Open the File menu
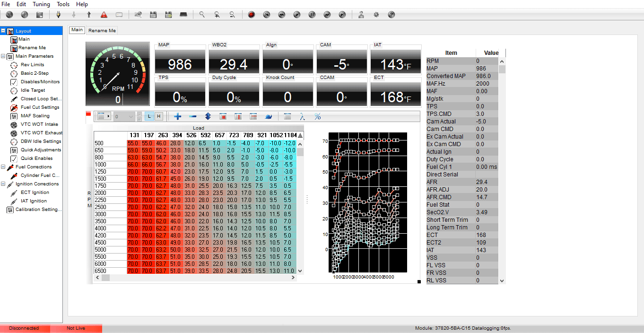 [6, 4]
